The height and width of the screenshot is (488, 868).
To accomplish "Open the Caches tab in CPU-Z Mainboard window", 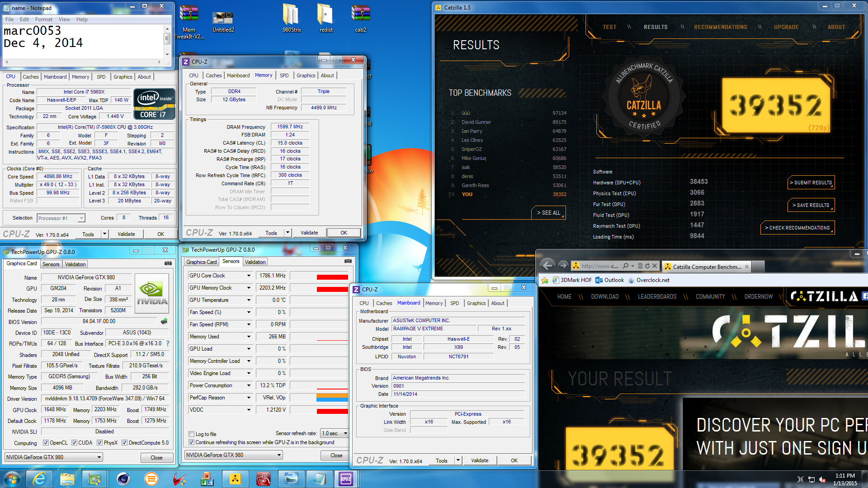I will (384, 303).
